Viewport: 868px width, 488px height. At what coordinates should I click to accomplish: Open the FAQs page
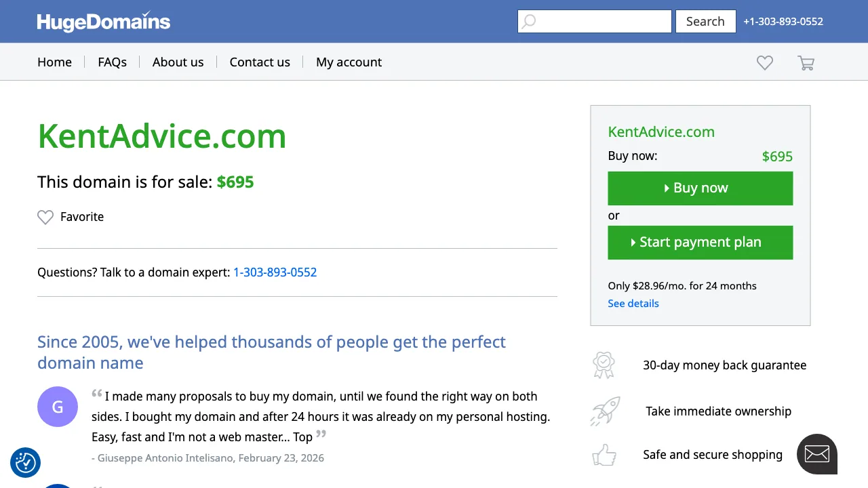(x=112, y=62)
